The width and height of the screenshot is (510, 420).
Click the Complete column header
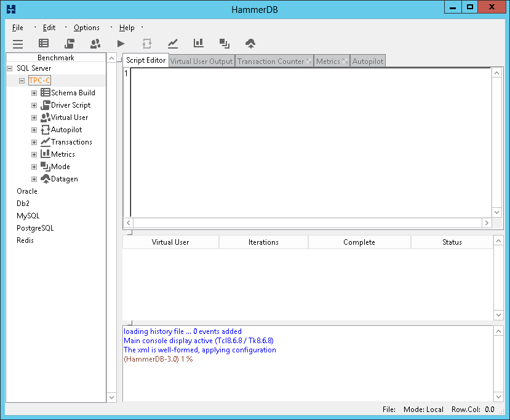pos(359,242)
